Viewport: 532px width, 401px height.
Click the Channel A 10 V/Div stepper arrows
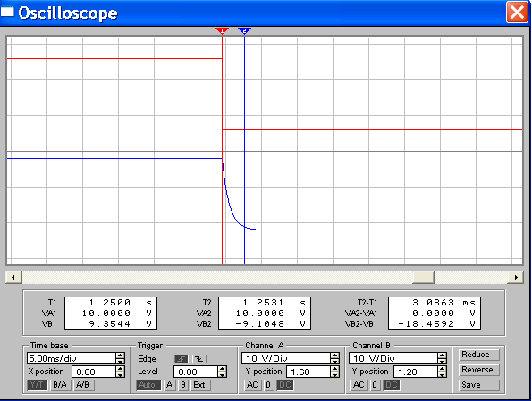(x=334, y=358)
